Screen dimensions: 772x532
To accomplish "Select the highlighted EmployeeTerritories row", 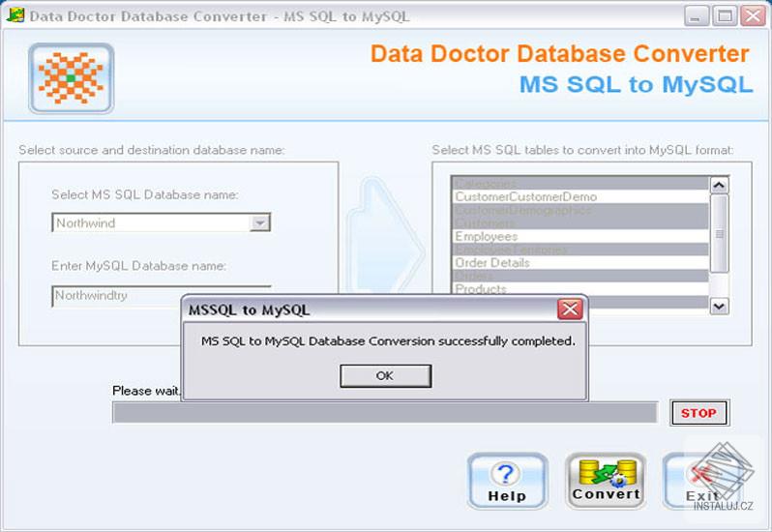I will pyautogui.click(x=580, y=250).
